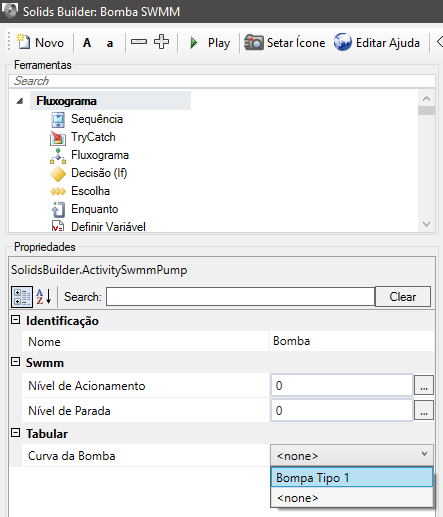443x517 pixels.
Task: Increase font size with uppercase A
Action: [x=87, y=43]
